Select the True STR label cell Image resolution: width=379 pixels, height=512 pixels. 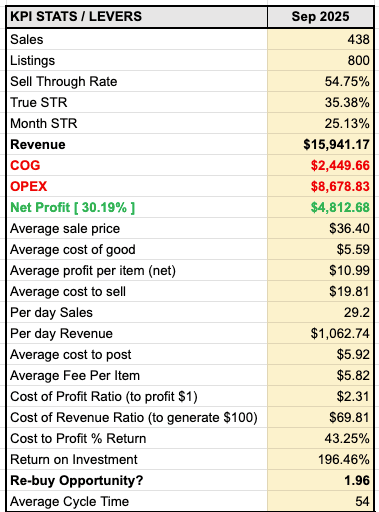137,102
